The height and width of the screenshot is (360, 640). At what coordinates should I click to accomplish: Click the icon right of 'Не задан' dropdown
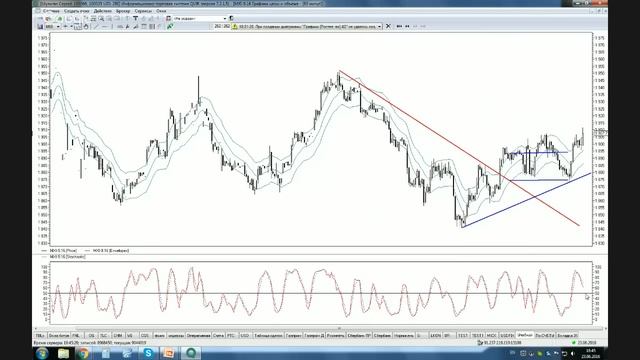pyautogui.click(x=231, y=18)
